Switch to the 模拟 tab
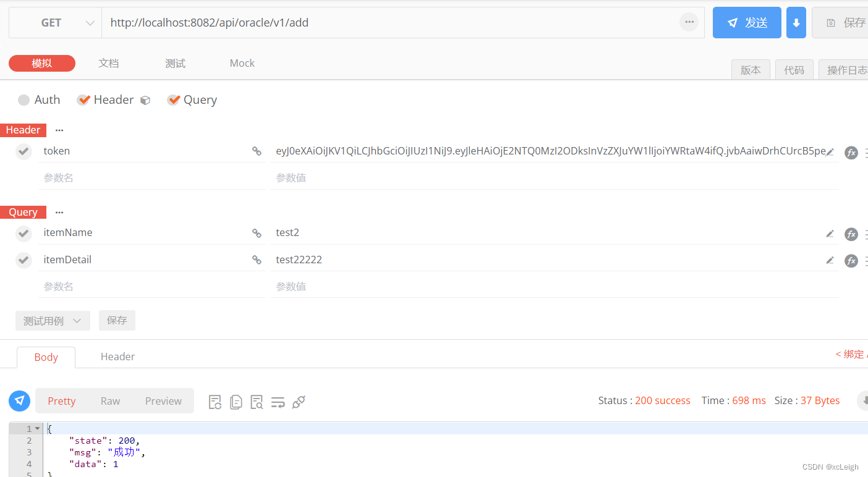This screenshot has width=868, height=477. click(42, 63)
